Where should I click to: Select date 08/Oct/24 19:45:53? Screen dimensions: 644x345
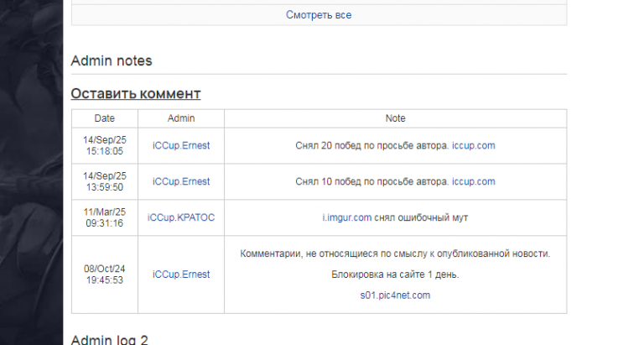tap(105, 274)
